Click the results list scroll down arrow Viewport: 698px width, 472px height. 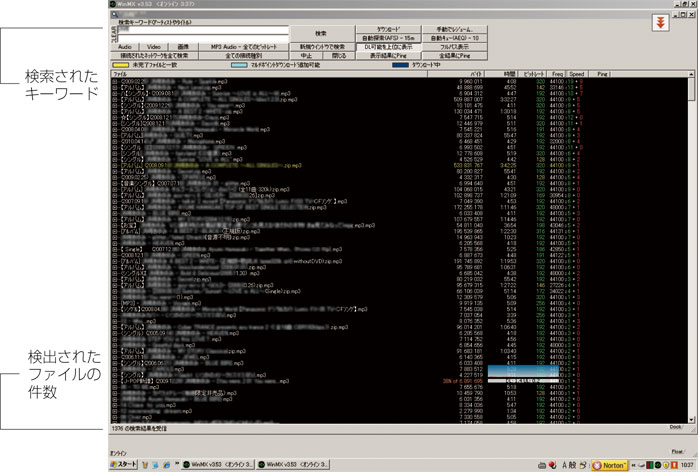point(691,419)
